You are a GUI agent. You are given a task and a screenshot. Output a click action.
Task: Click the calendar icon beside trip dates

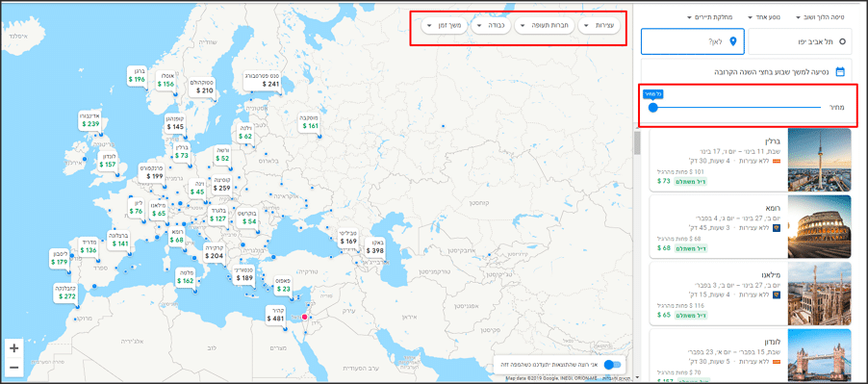coord(840,71)
